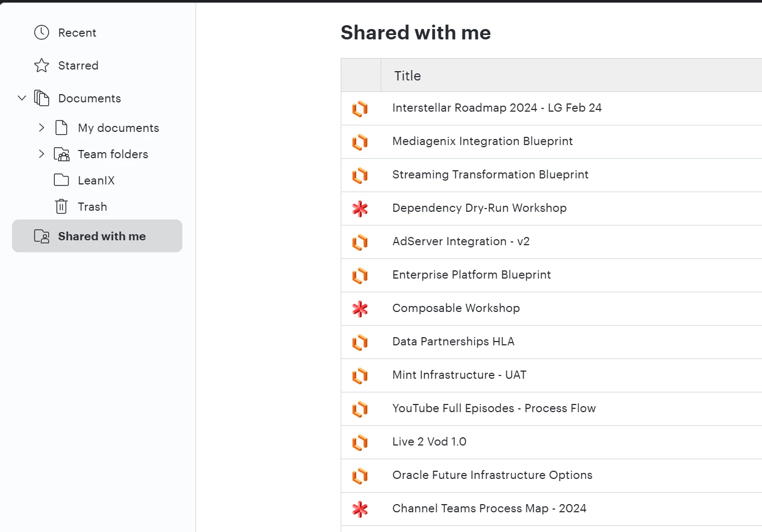The image size is (762, 532).
Task: Click the Team folders icon
Action: point(61,154)
